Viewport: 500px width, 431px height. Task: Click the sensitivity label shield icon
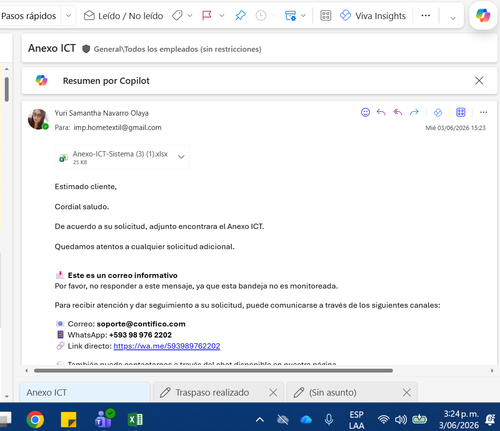(86, 49)
